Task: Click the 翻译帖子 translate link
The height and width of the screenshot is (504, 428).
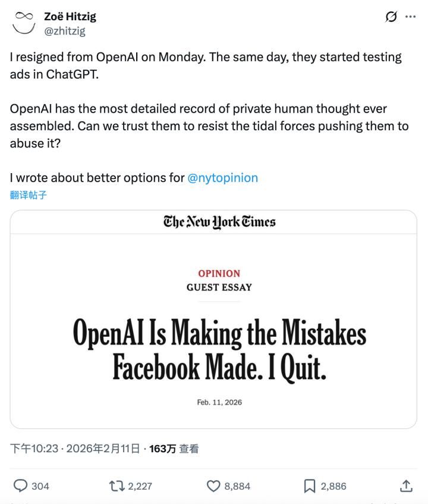Action: pos(28,195)
